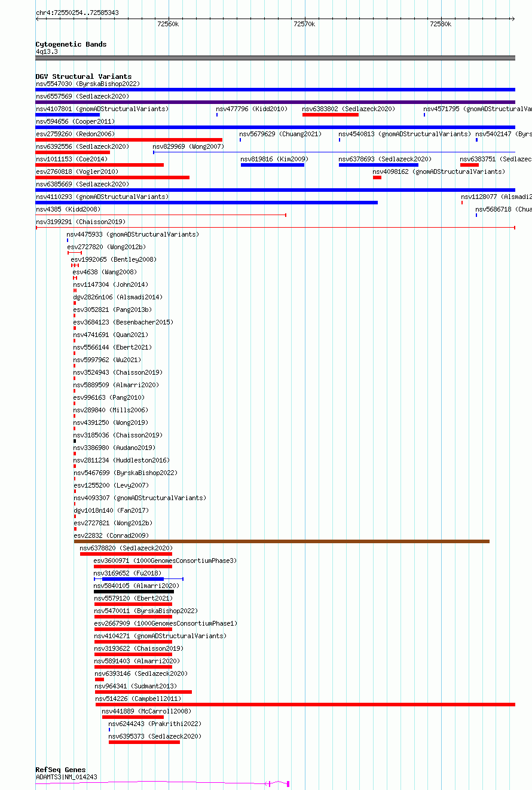This screenshot has height=790, width=532.
Task: Select the nsv4741691 (Quan2021) label
Action: point(111,335)
